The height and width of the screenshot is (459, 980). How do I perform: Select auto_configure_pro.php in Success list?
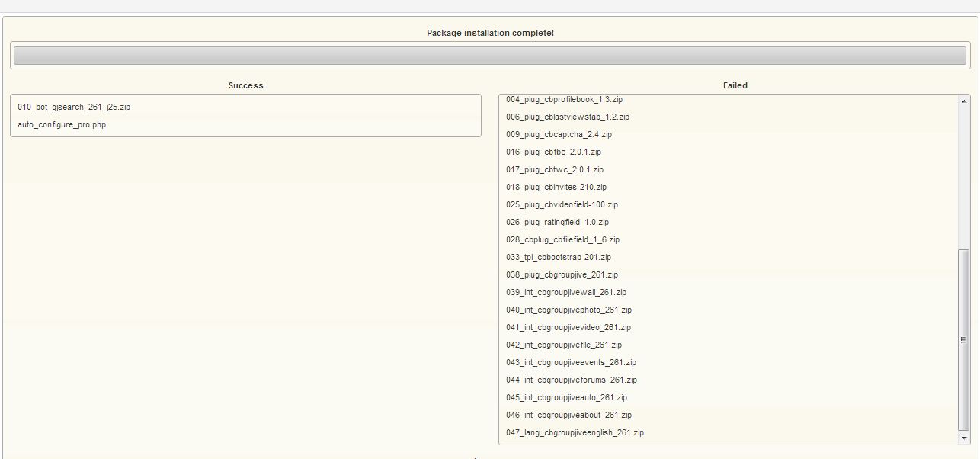(x=62, y=125)
